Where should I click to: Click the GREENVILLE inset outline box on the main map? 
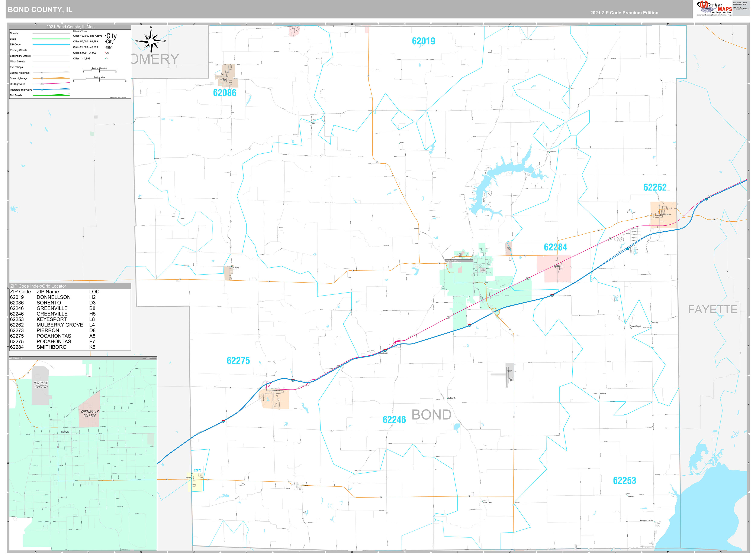point(459,278)
